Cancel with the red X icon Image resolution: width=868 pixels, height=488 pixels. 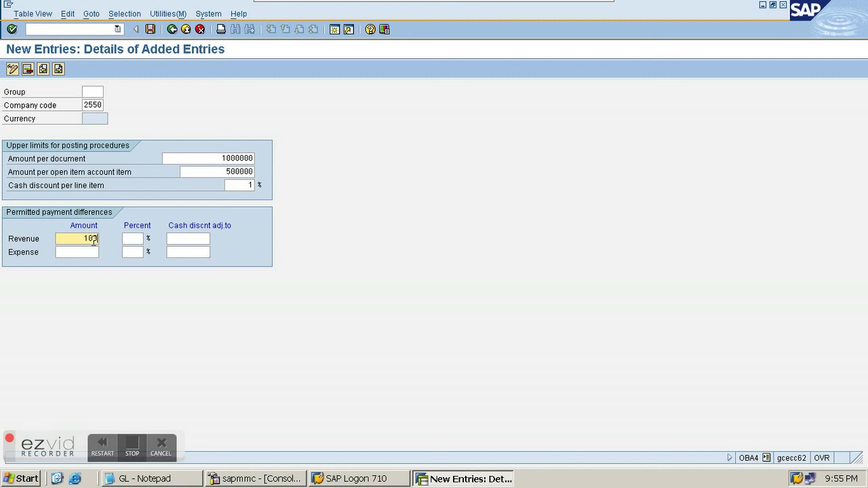tap(200, 29)
